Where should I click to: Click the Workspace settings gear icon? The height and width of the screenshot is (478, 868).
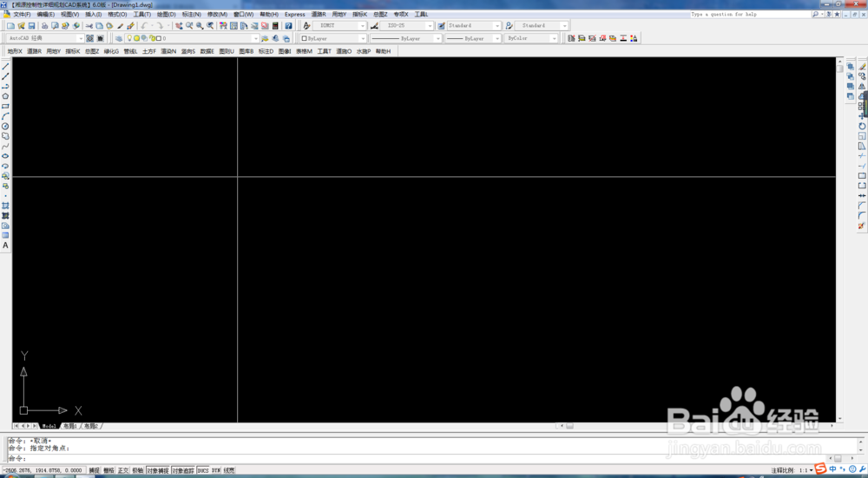(89, 39)
